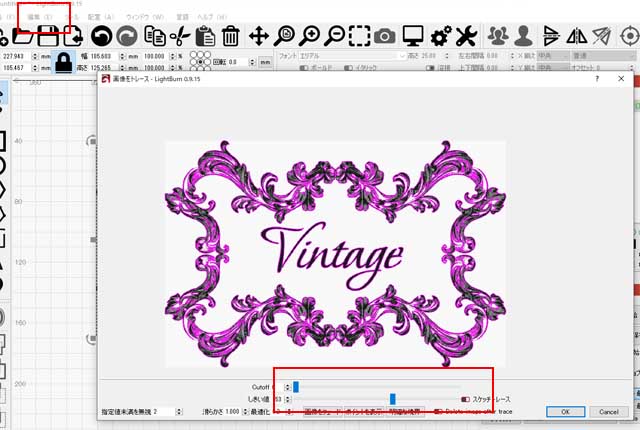The image size is (640, 430).
Task: Click Cancel in the trace dialog
Action: (609, 412)
